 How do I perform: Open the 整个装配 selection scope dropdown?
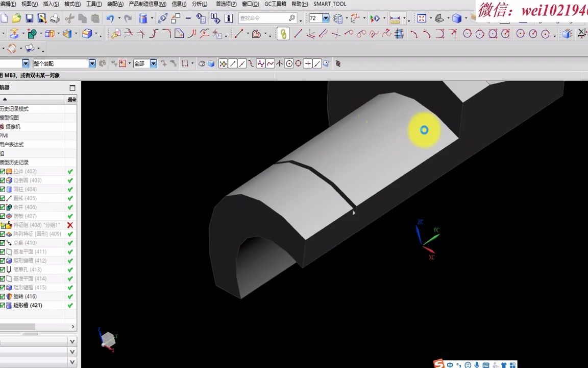pyautogui.click(x=91, y=63)
